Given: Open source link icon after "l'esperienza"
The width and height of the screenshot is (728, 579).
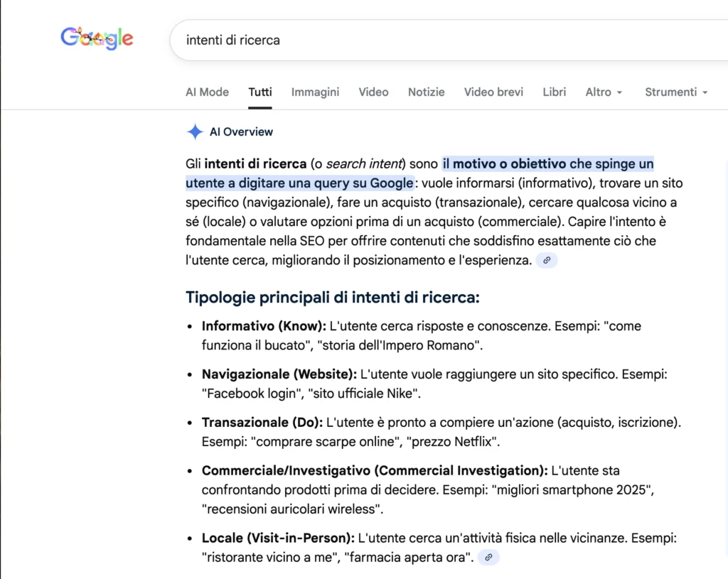Looking at the screenshot, I should [x=547, y=261].
